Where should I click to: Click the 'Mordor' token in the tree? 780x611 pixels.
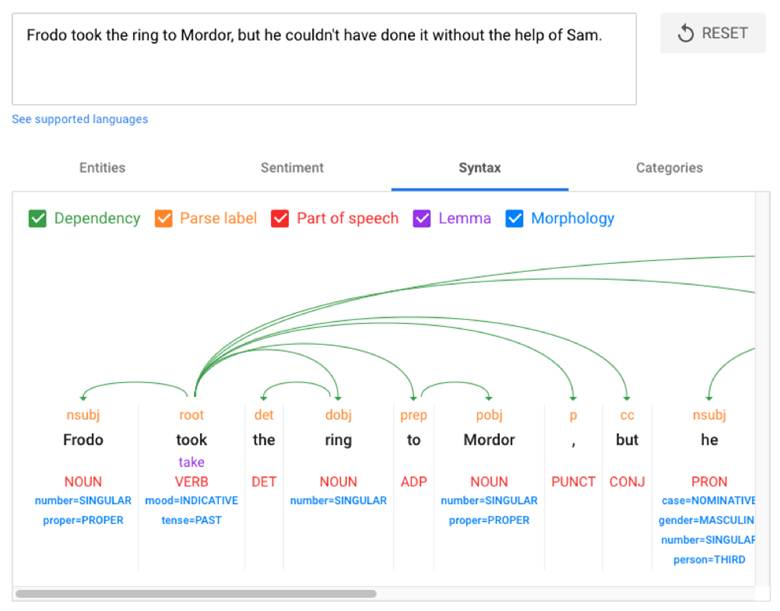(x=489, y=440)
